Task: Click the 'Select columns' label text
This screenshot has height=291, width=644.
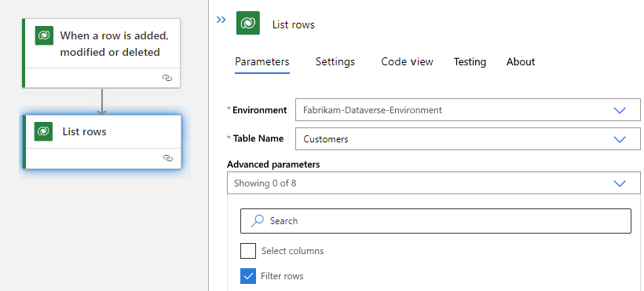Action: click(x=292, y=251)
